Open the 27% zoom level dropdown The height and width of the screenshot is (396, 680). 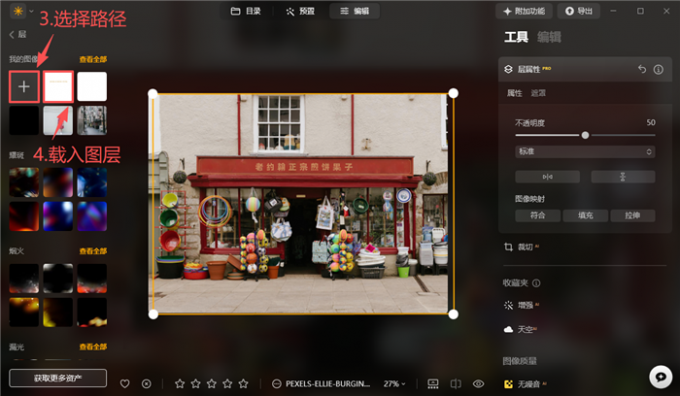394,383
